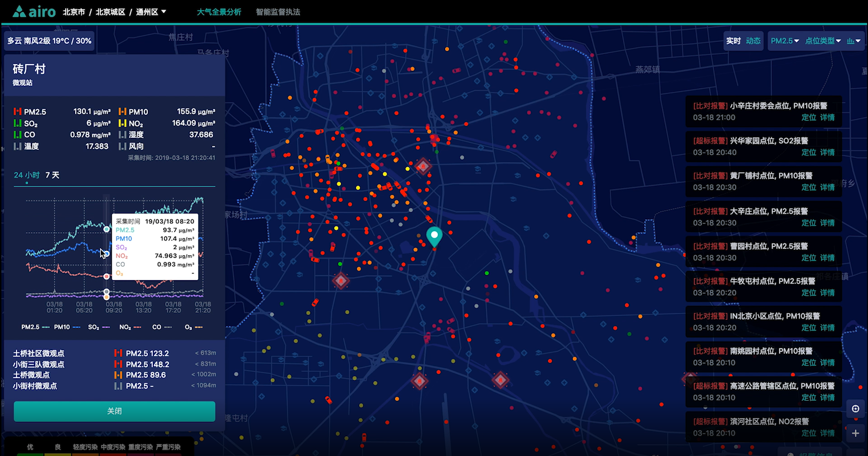This screenshot has height=456, width=868.
Task: Open the bar chart icon dropdown
Action: 854,41
